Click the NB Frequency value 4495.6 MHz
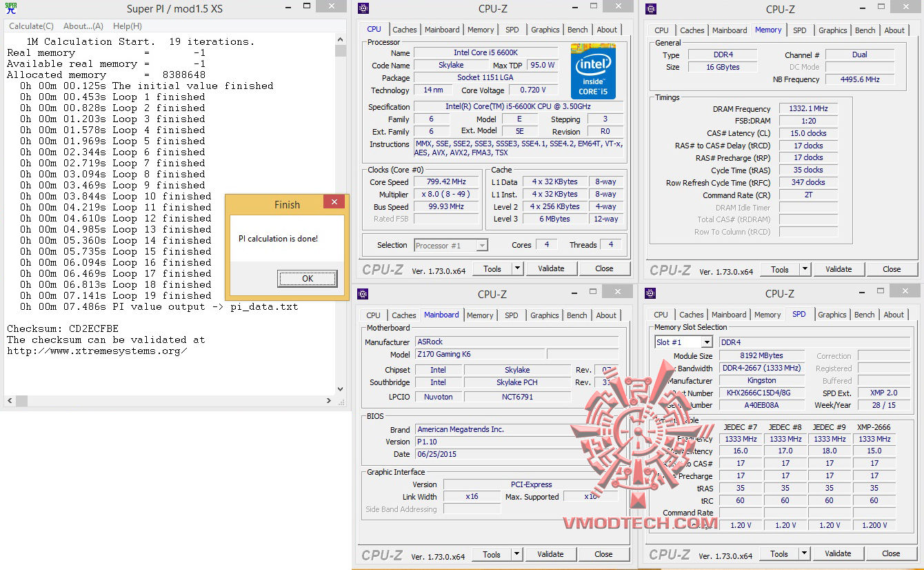Viewport: 924px width, 570px height. [860, 79]
